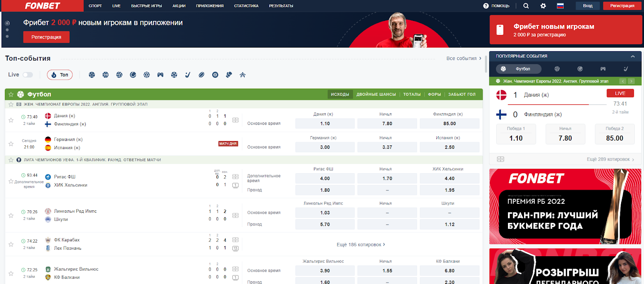Filter top events by basketball icon
This screenshot has height=284, width=644.
coord(105,75)
